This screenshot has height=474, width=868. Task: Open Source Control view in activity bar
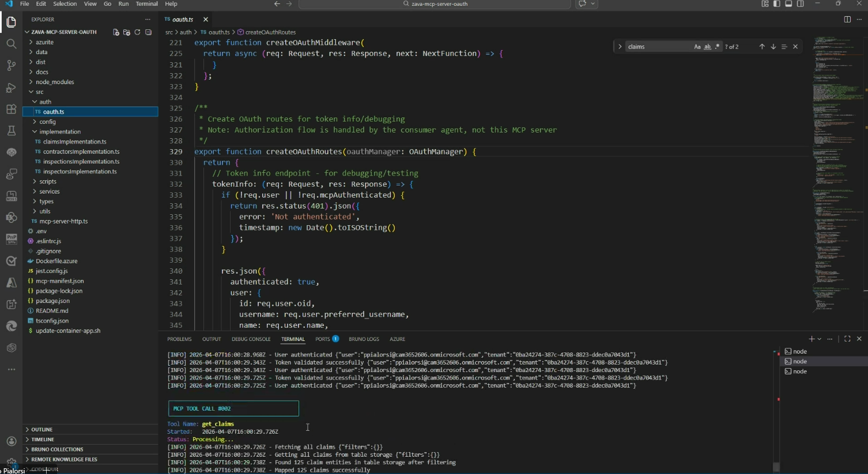[11, 65]
